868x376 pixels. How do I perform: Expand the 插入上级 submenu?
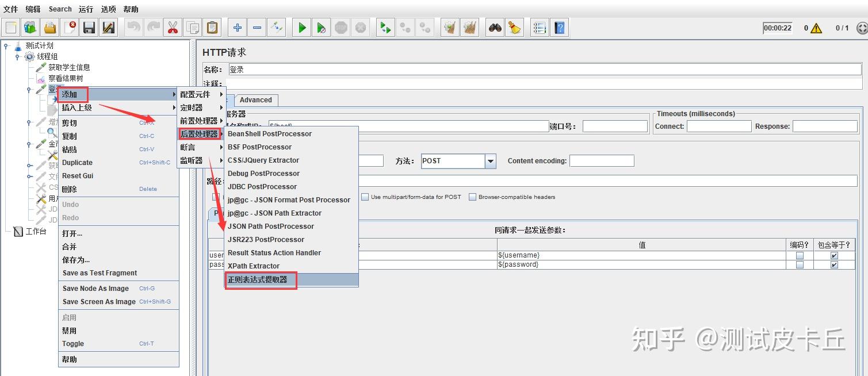[x=118, y=108]
